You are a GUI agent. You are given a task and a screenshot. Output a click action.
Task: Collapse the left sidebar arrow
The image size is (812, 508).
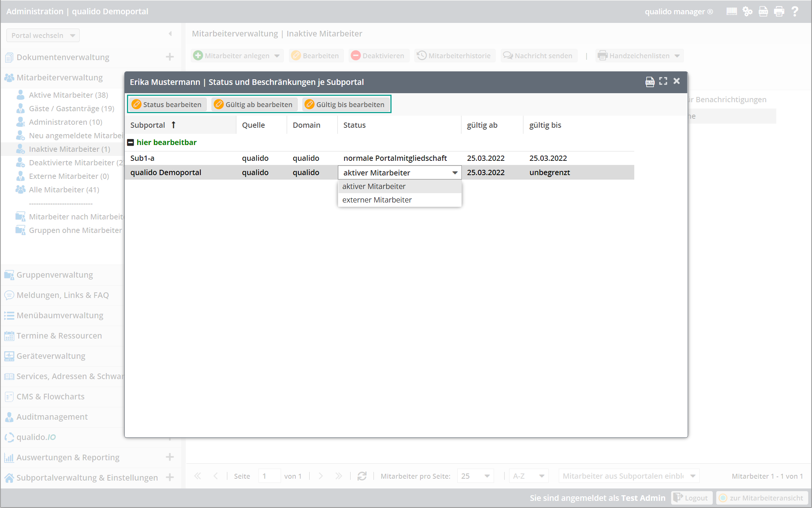(170, 34)
